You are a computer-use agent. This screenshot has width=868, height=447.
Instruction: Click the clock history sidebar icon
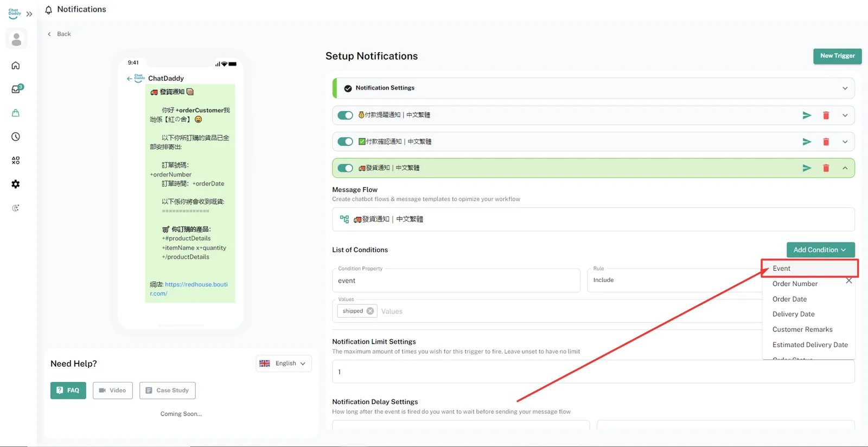click(x=16, y=137)
